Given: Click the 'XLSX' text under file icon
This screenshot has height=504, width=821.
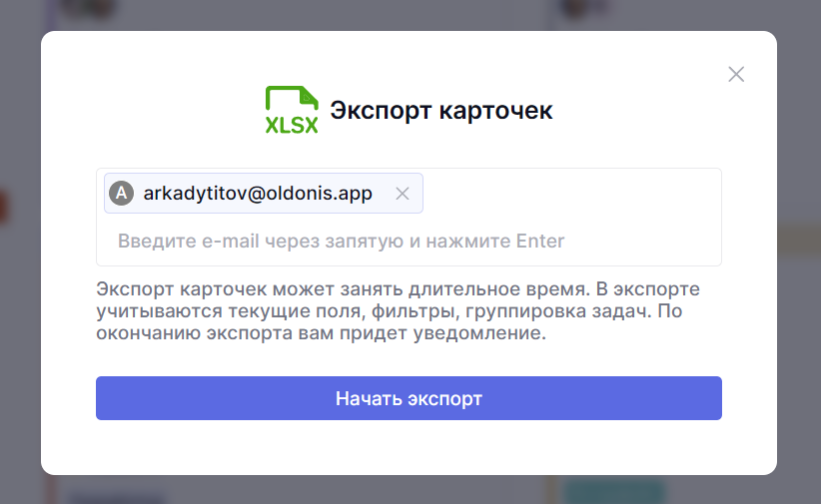Looking at the screenshot, I should (x=291, y=126).
